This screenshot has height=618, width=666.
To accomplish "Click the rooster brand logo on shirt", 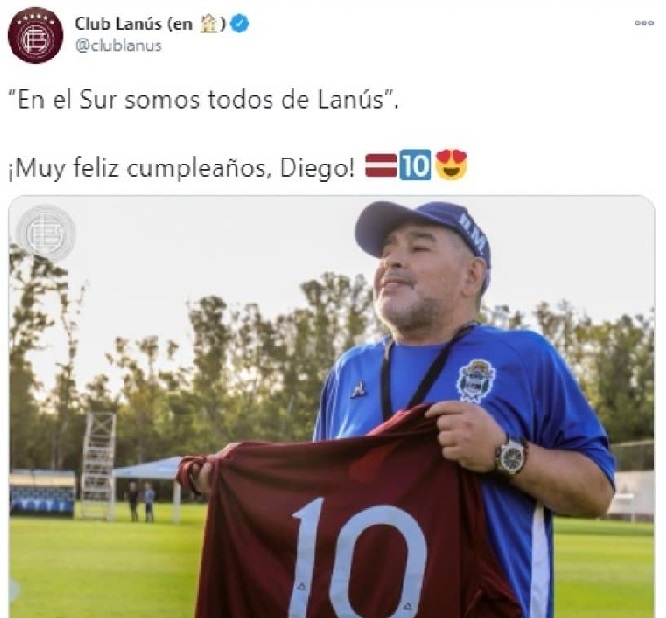I will pyautogui.click(x=360, y=389).
